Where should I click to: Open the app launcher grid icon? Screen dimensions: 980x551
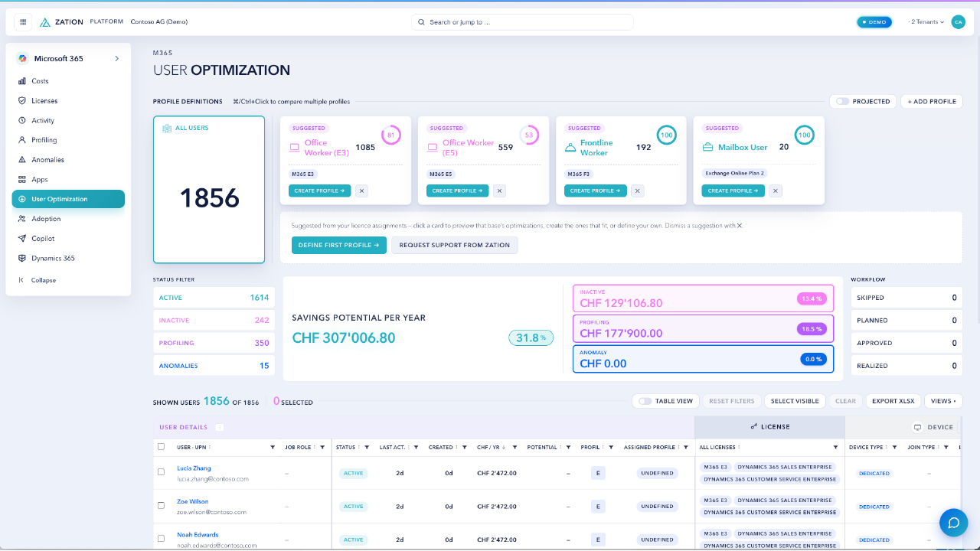[23, 22]
